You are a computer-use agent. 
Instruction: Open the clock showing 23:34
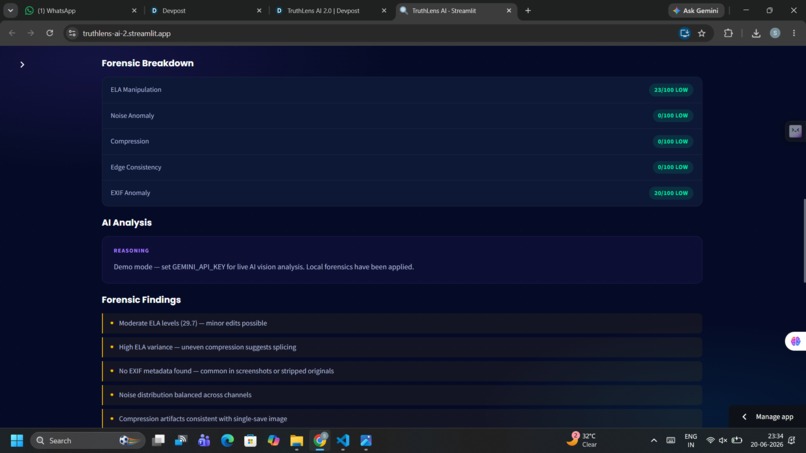pos(766,441)
